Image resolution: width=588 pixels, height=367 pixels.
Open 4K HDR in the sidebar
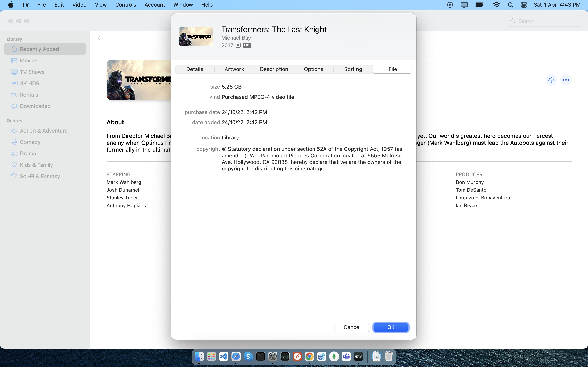tap(30, 83)
